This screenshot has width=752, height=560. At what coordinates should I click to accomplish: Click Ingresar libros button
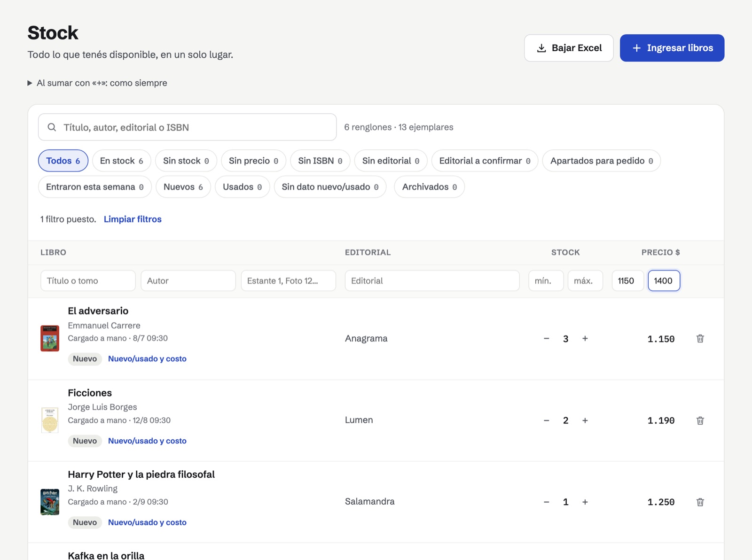click(x=672, y=48)
